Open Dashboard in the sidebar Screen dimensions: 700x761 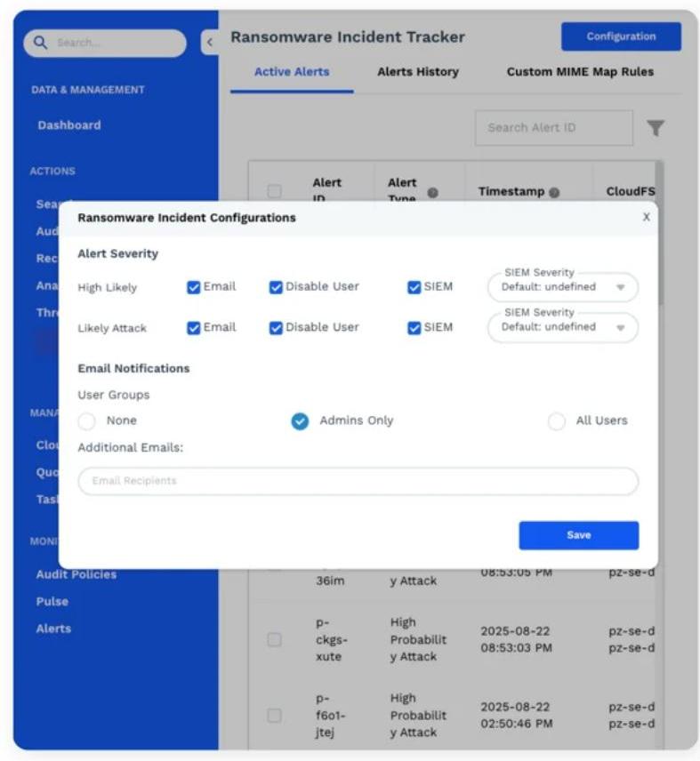coord(69,125)
